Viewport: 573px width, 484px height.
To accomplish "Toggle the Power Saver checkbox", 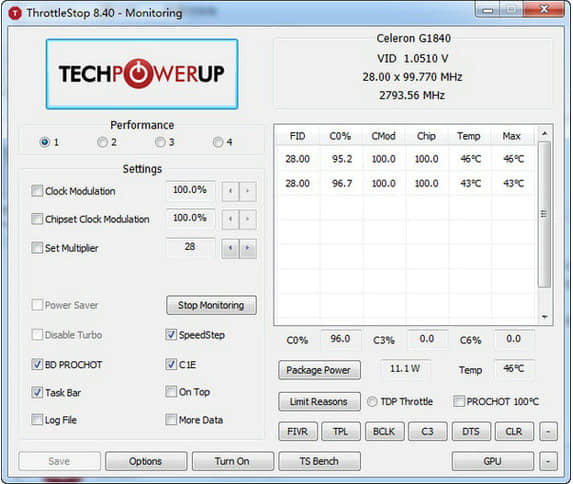I will click(37, 305).
